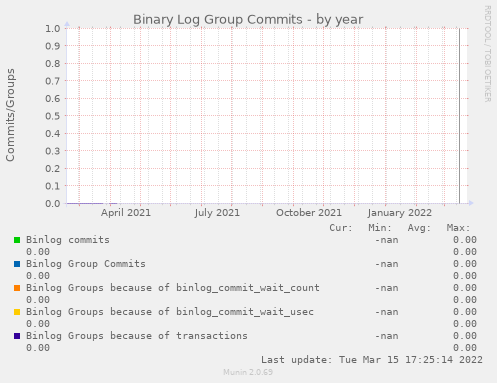Click the orange binlog_commit_wait_count legend swatch
The image size is (497, 383).
click(x=17, y=288)
